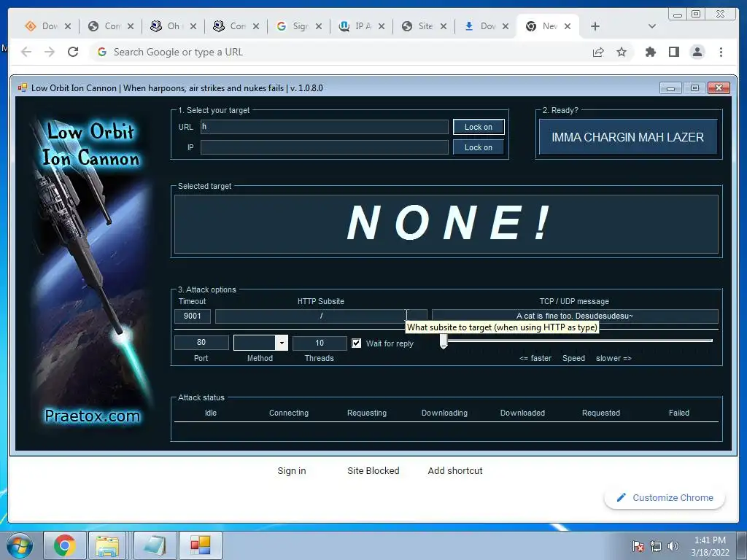The height and width of the screenshot is (560, 747).
Task: Open the Windows Start button
Action: (19, 545)
